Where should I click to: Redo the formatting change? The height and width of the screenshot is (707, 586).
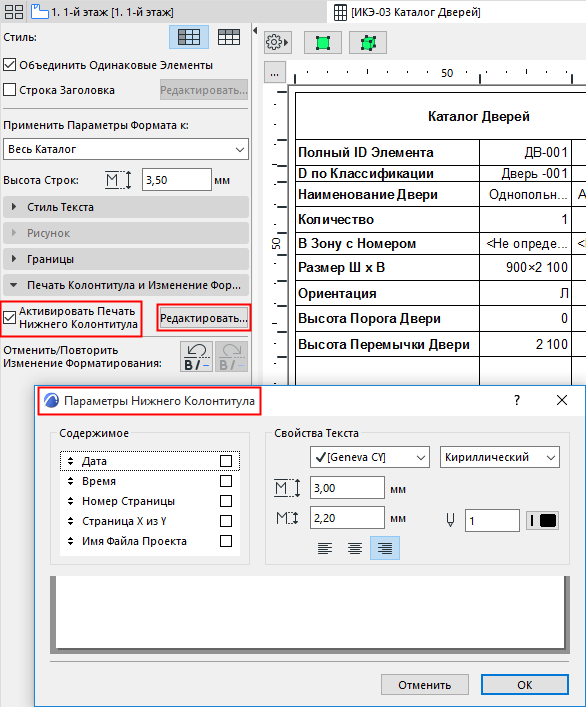click(231, 356)
